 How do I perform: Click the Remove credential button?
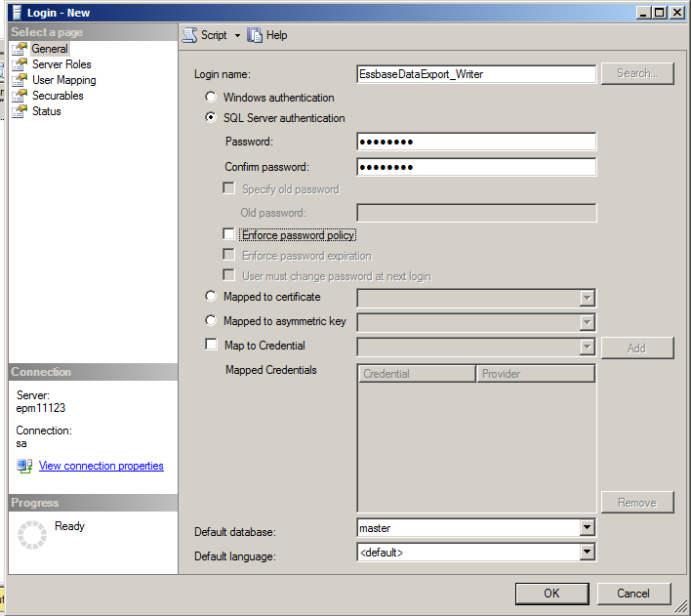tap(637, 502)
